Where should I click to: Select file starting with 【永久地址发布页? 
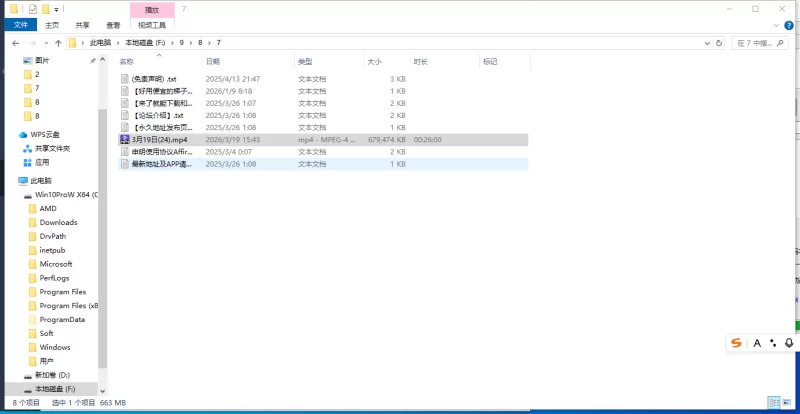point(162,128)
